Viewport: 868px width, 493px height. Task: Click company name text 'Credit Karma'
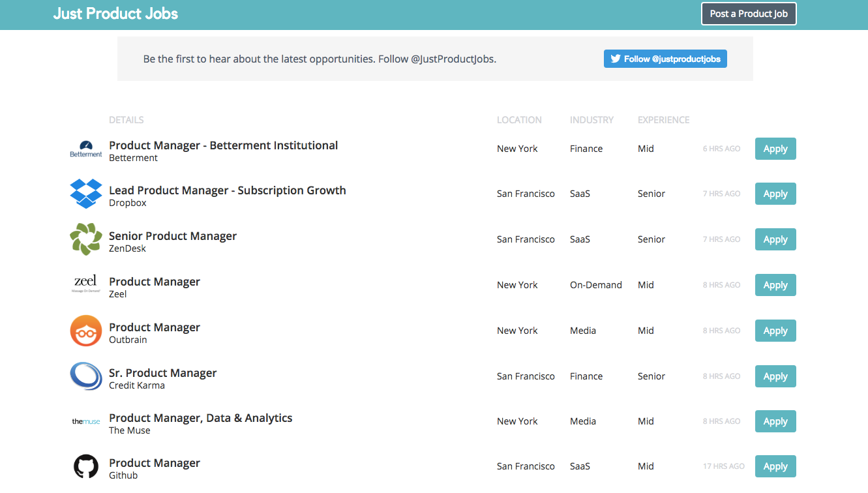137,385
